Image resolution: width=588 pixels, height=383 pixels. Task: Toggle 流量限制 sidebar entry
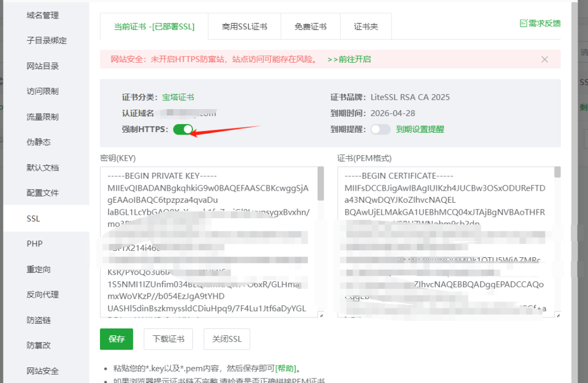(38, 117)
